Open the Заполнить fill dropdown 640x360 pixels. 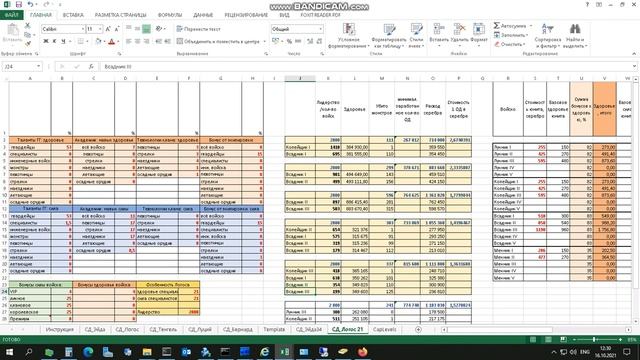tap(511, 35)
